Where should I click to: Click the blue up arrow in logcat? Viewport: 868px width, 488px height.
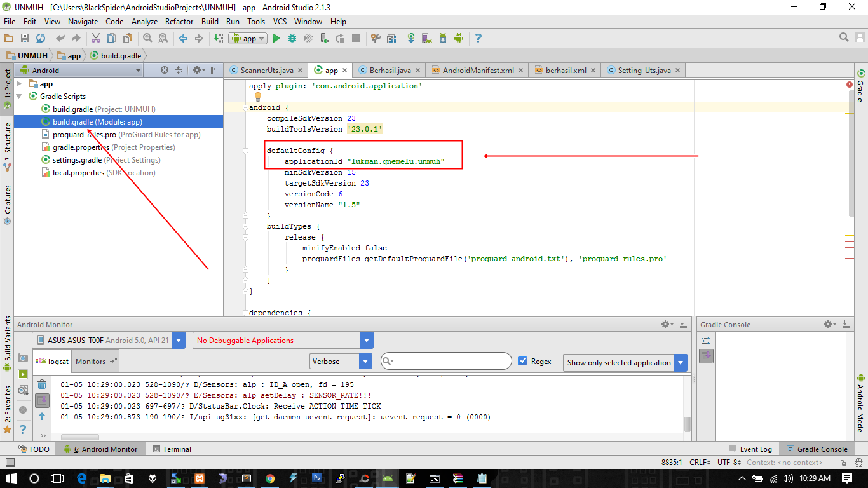pos(42,416)
